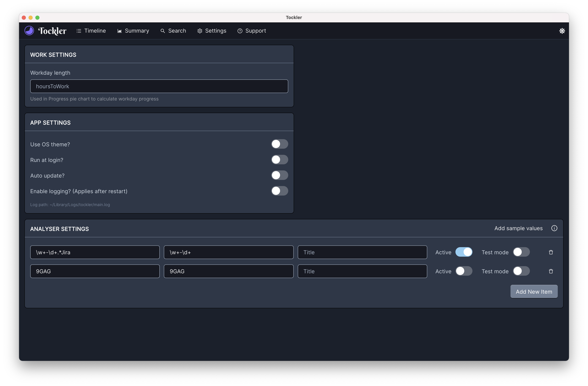Enable logging toggle switch
The image size is (588, 386).
coord(279,191)
